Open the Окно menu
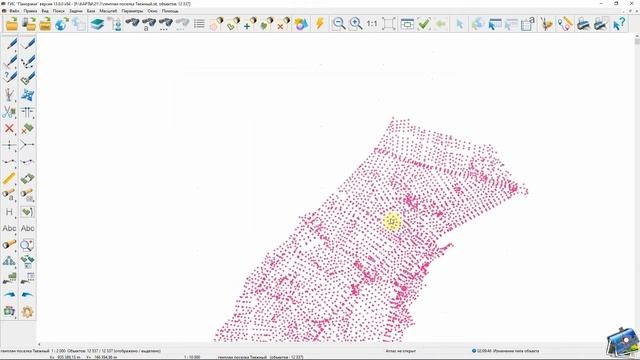Screen dimensions: 640x360 pos(152,11)
